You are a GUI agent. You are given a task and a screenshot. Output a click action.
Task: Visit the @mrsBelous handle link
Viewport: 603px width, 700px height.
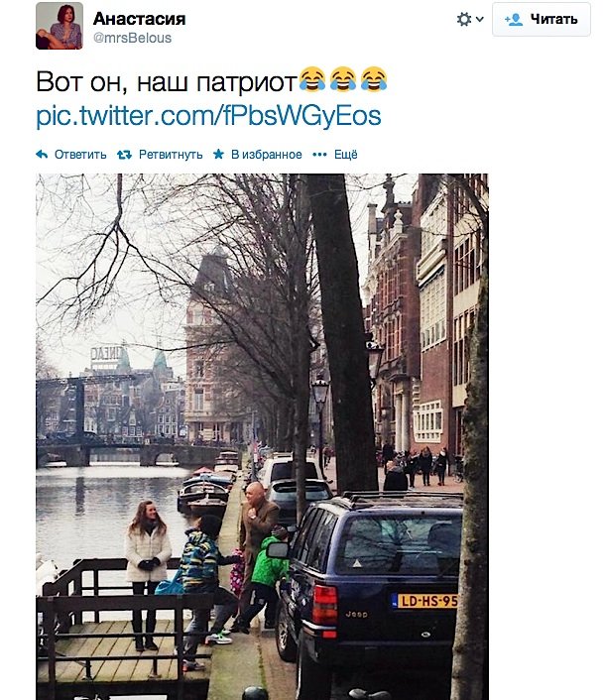(x=132, y=38)
